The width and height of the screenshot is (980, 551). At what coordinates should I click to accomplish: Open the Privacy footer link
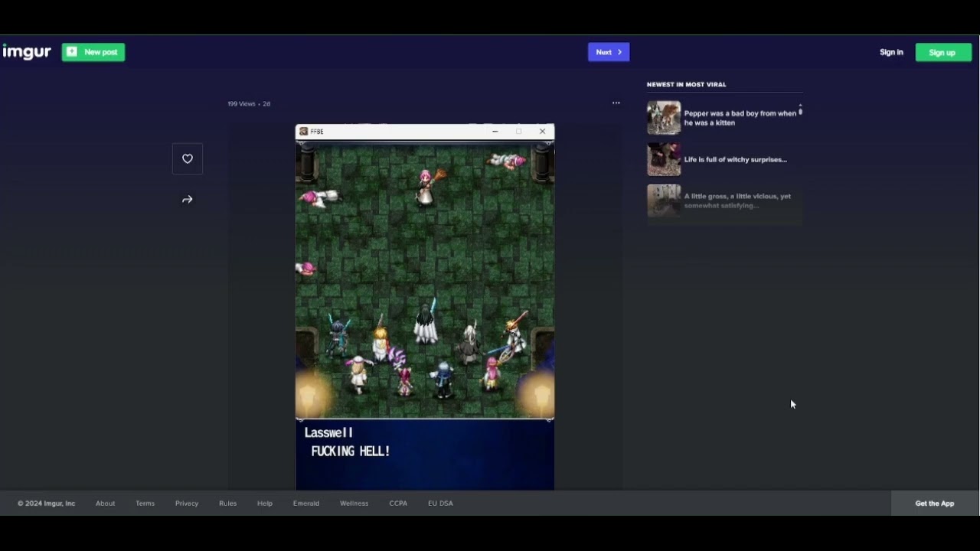pos(187,504)
